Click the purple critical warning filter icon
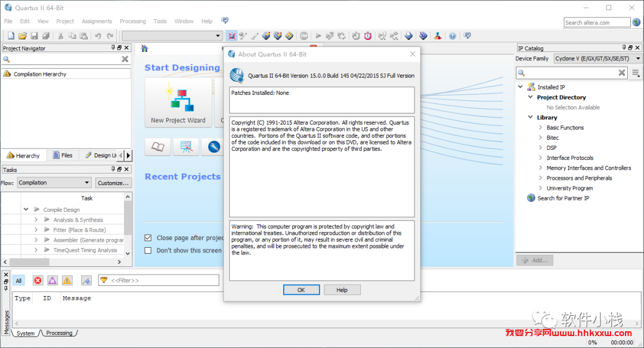Viewport: 644px width, 348px height. pyautogui.click(x=52, y=281)
